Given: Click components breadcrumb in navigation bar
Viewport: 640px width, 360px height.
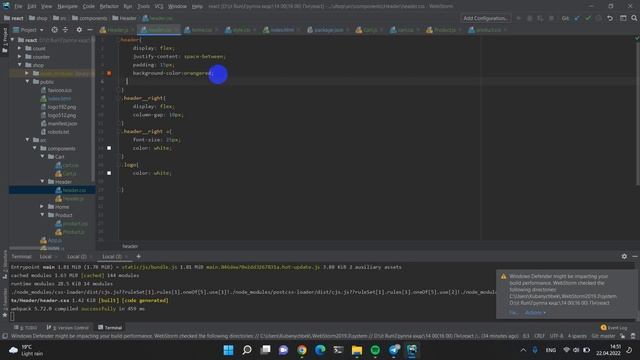Looking at the screenshot, I should (90, 18).
